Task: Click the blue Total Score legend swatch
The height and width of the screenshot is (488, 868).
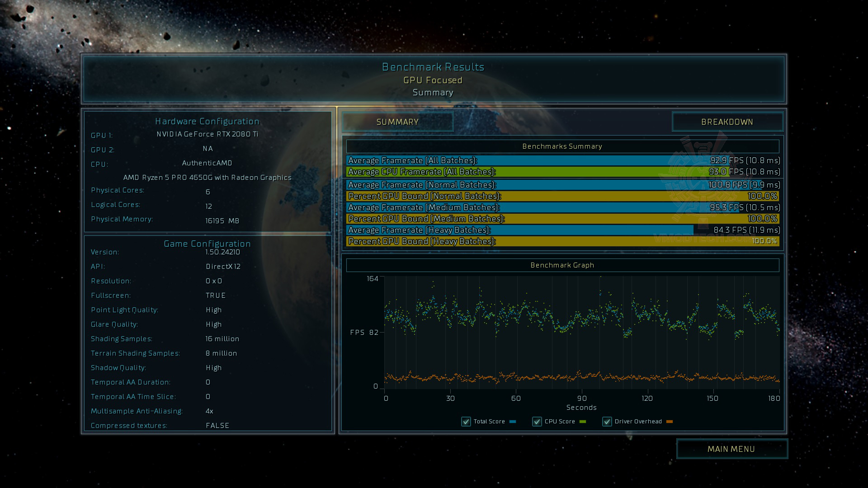Action: pyautogui.click(x=513, y=422)
